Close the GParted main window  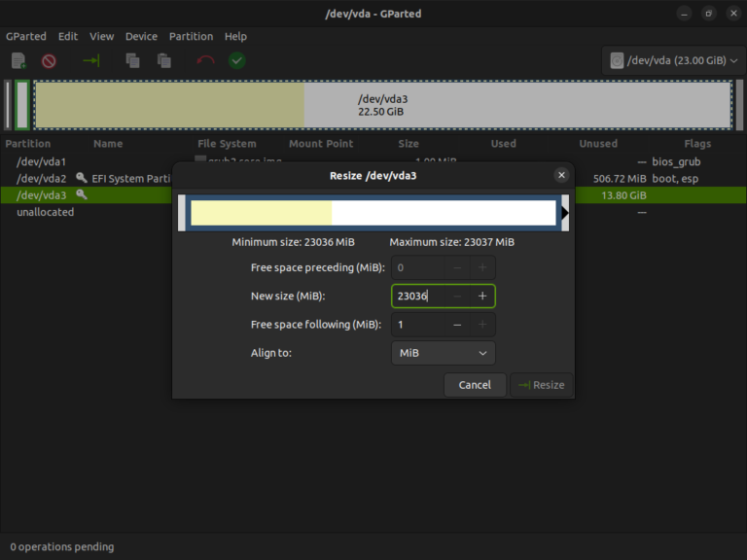pos(733,14)
